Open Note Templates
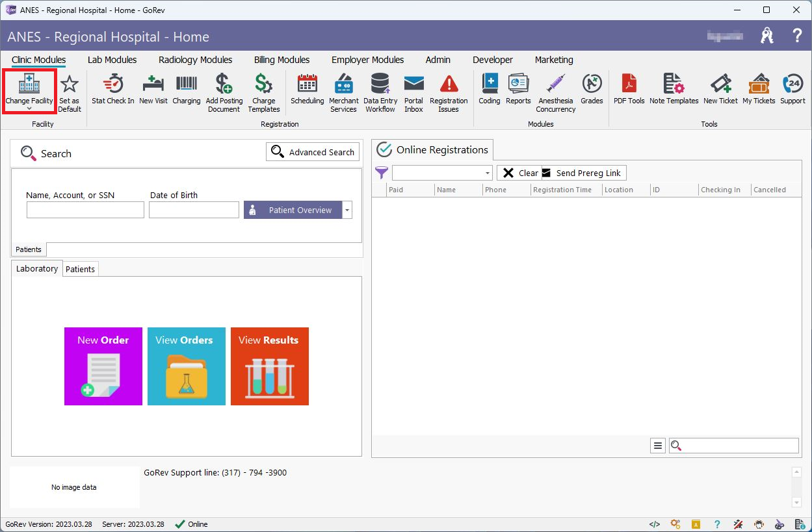The image size is (812, 532). pyautogui.click(x=674, y=89)
